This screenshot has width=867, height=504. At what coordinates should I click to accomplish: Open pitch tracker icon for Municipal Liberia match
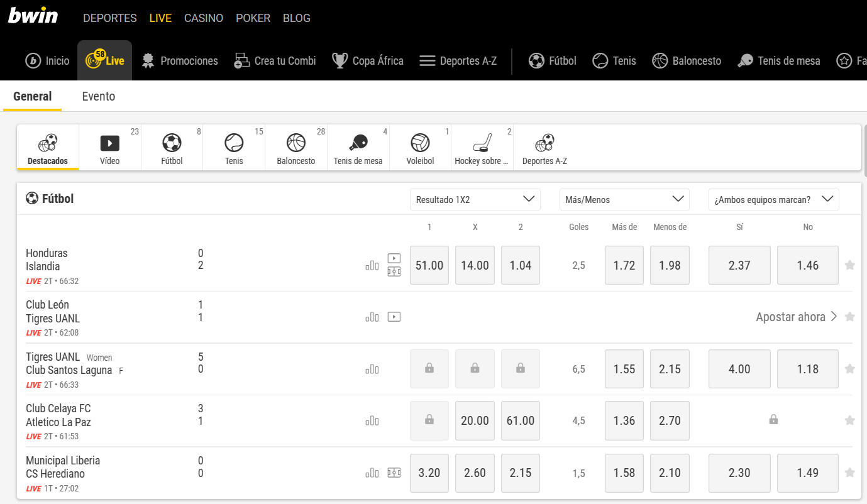[x=394, y=473]
